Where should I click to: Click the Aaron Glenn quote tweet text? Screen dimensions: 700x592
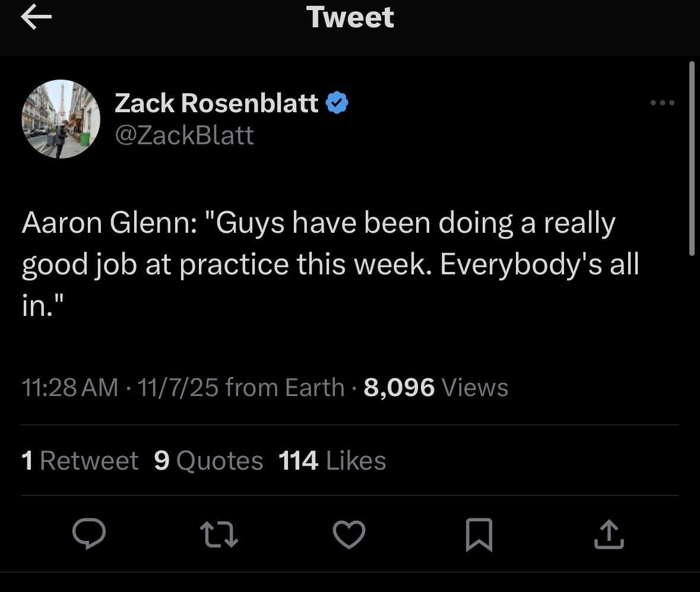330,263
